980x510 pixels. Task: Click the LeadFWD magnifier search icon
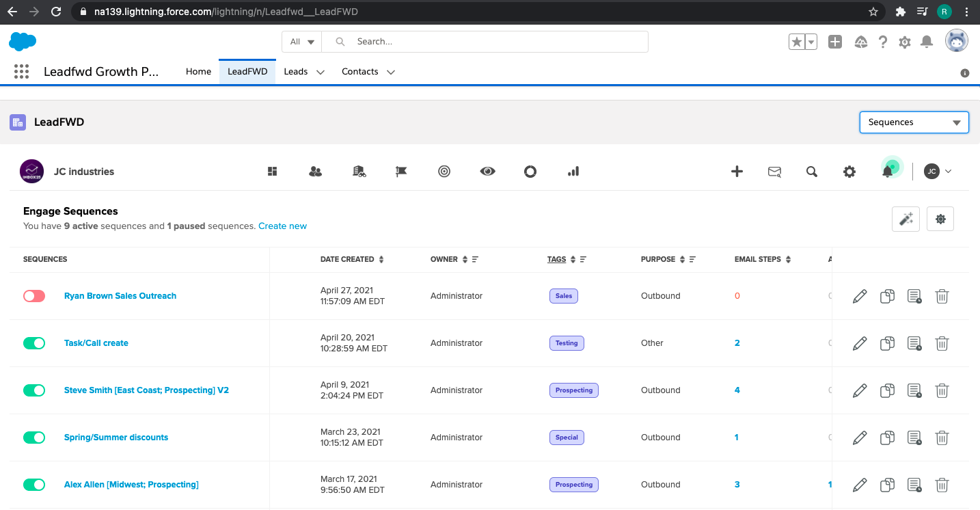coord(812,172)
